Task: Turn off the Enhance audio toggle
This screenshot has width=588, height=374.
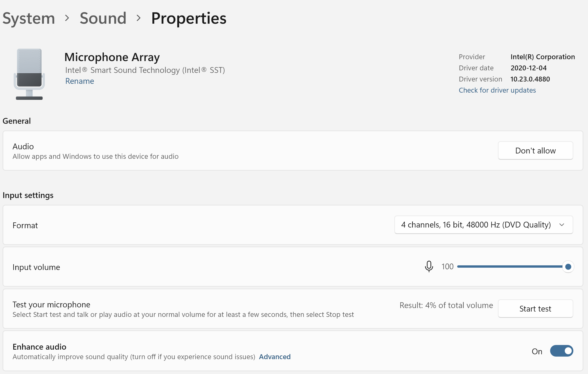Action: (561, 351)
